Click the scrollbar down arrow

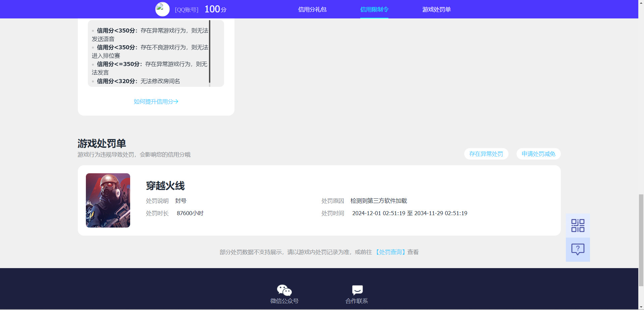pyautogui.click(x=641, y=307)
